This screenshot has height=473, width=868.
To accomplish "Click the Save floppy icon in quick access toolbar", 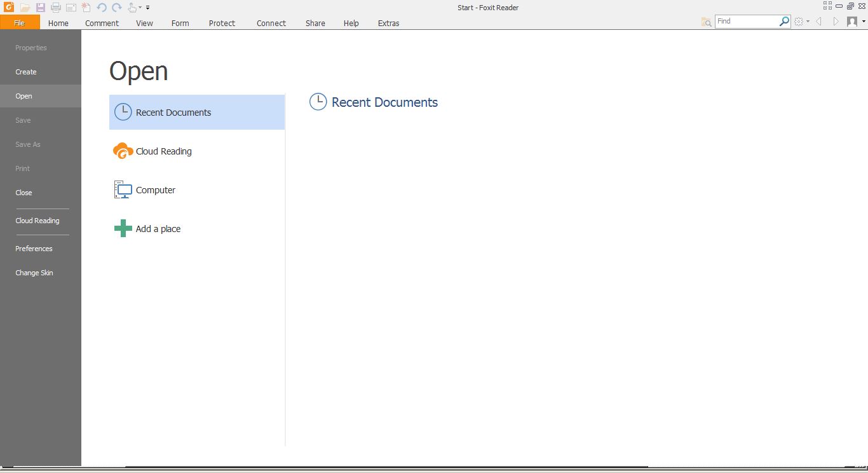I will (40, 8).
